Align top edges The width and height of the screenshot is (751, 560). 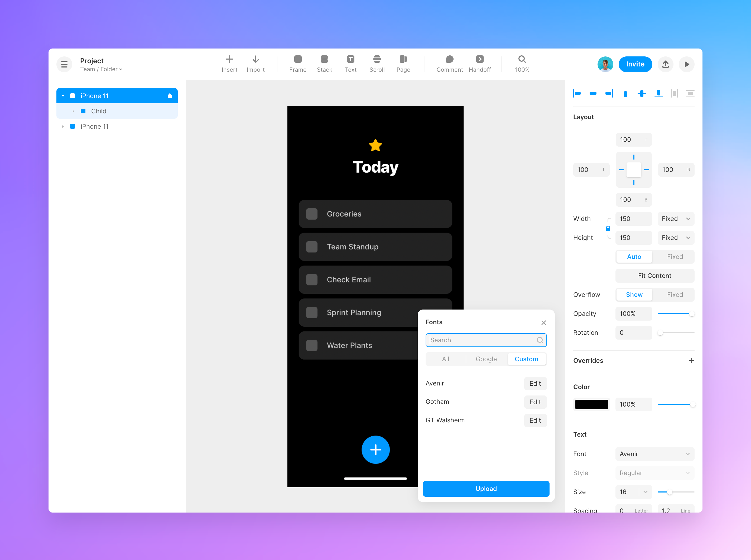[x=625, y=94]
